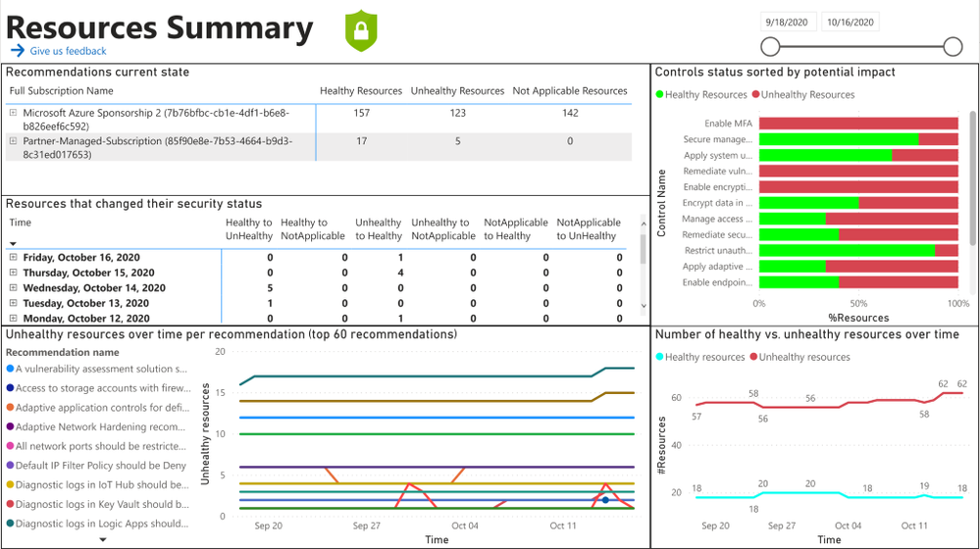Select All network ports should be restricted legend
The image size is (980, 549).
click(x=96, y=446)
